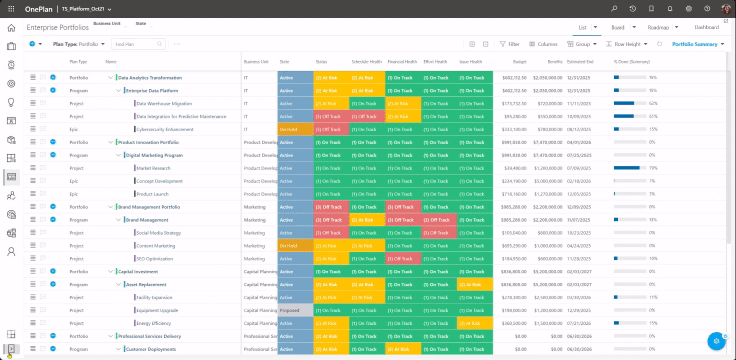Screen dimensions: 736x360
Task: Open the settings gear in top bar
Action: point(689,9)
